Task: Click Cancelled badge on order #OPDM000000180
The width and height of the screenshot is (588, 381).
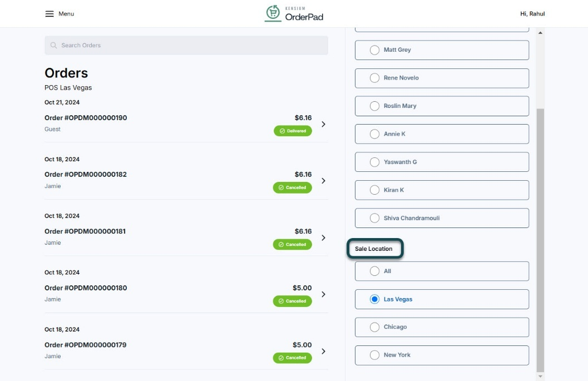Action: [x=293, y=301]
